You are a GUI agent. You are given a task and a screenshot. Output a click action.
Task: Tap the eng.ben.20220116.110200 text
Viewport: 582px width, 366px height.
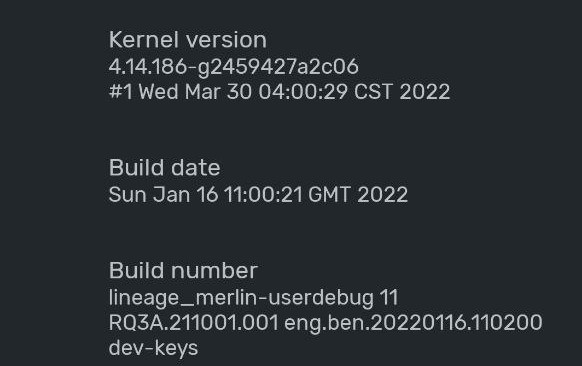413,323
